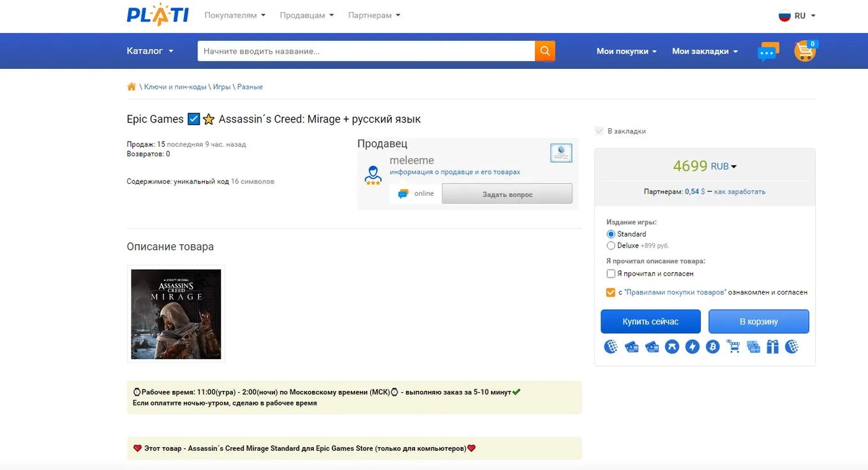Click the "Партнерам: 0,54 $" text
Image resolution: width=868 pixels, height=470 pixels.
675,191
